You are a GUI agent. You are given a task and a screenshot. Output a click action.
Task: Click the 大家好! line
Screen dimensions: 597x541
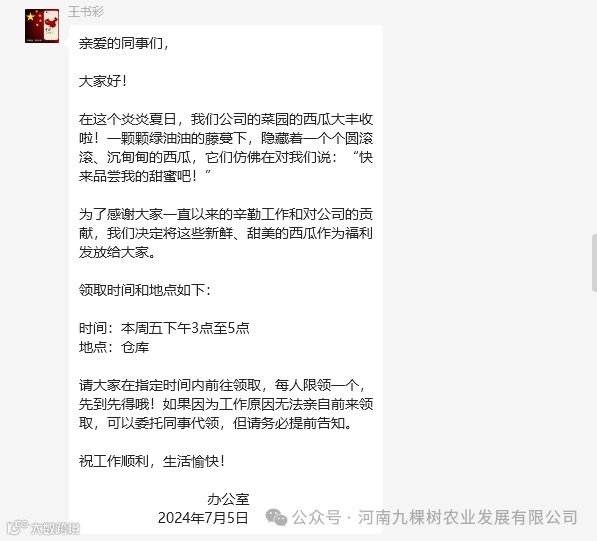click(x=103, y=81)
